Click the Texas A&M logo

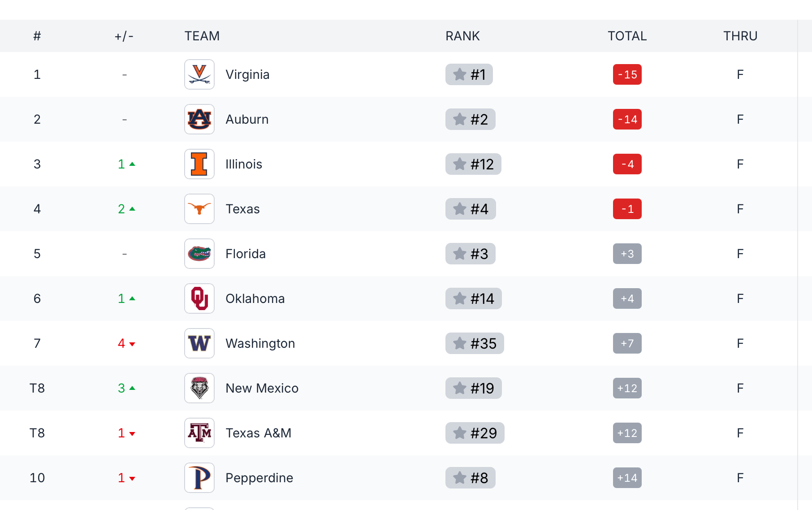pos(199,433)
